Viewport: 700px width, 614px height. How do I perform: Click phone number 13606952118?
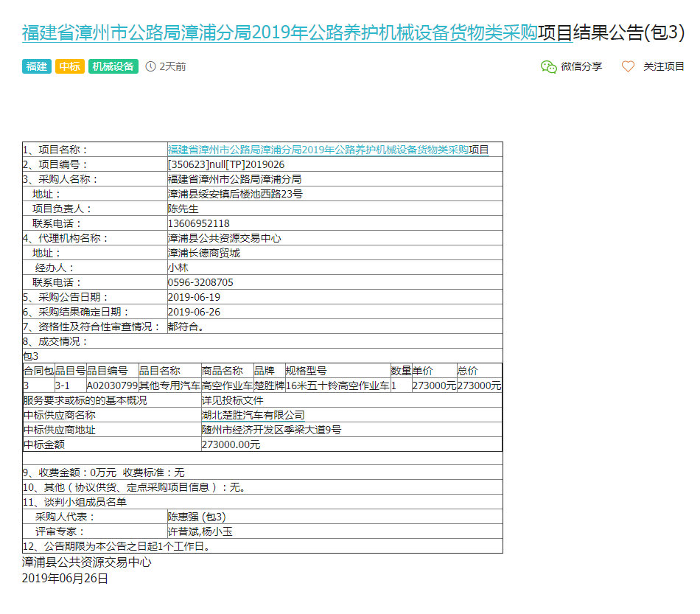199,223
